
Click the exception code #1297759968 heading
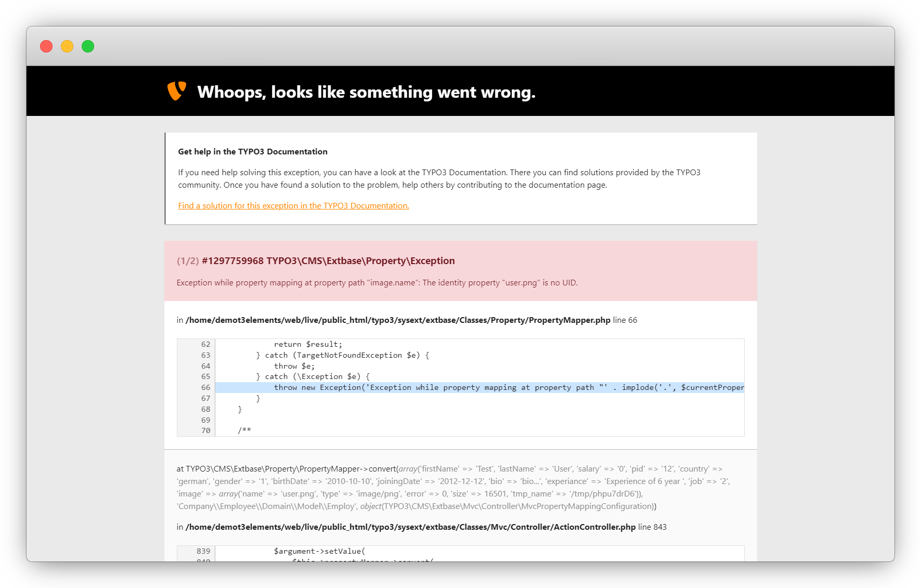click(x=328, y=261)
